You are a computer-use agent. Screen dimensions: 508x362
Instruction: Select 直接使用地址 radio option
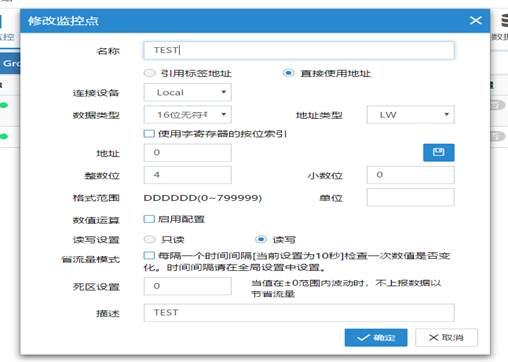pyautogui.click(x=288, y=73)
